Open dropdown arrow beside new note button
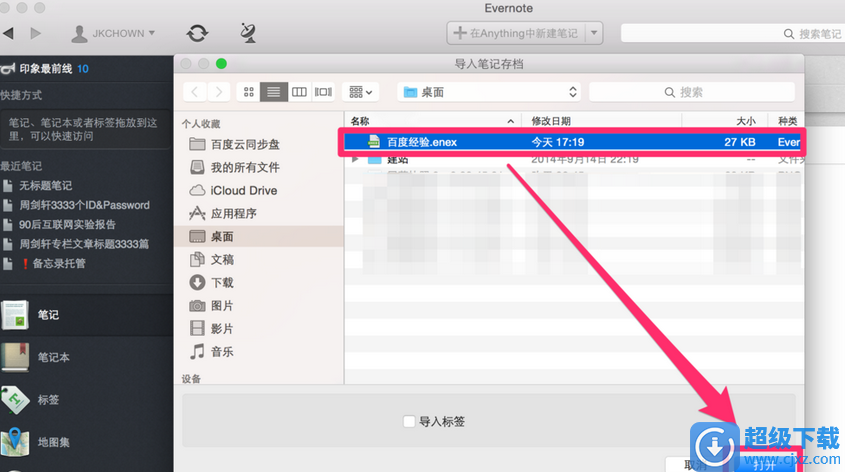The height and width of the screenshot is (472, 845). [594, 33]
